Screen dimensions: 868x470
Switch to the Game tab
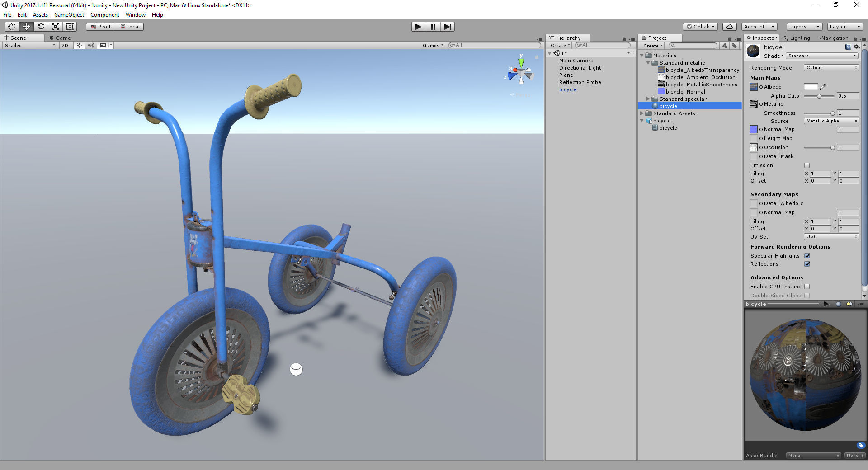coord(60,38)
